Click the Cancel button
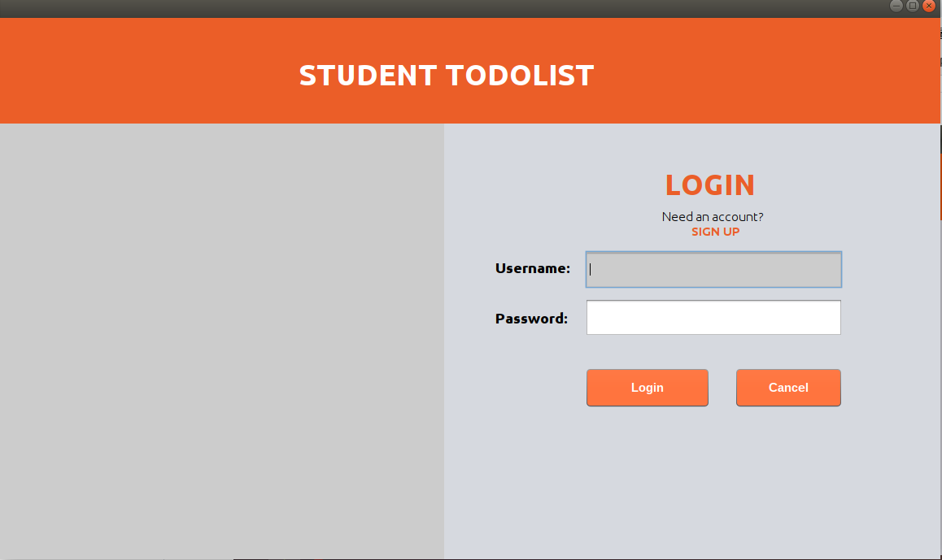The width and height of the screenshot is (942, 560). point(787,388)
